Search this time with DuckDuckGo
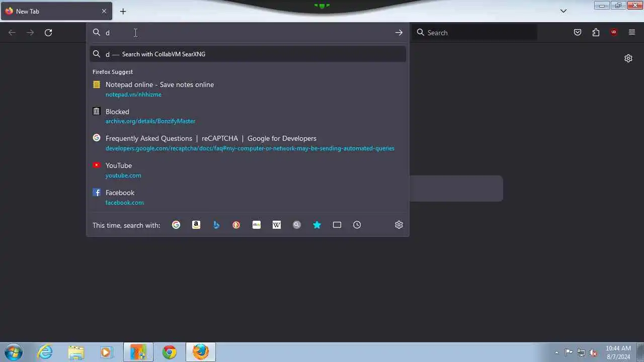Image resolution: width=644 pixels, height=362 pixels. click(236, 225)
